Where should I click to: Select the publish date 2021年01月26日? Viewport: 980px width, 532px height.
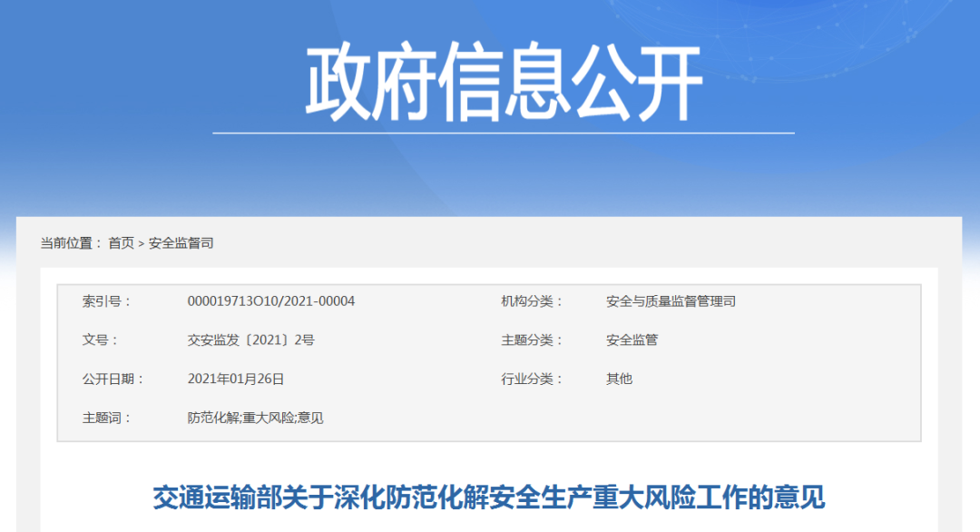pos(236,379)
